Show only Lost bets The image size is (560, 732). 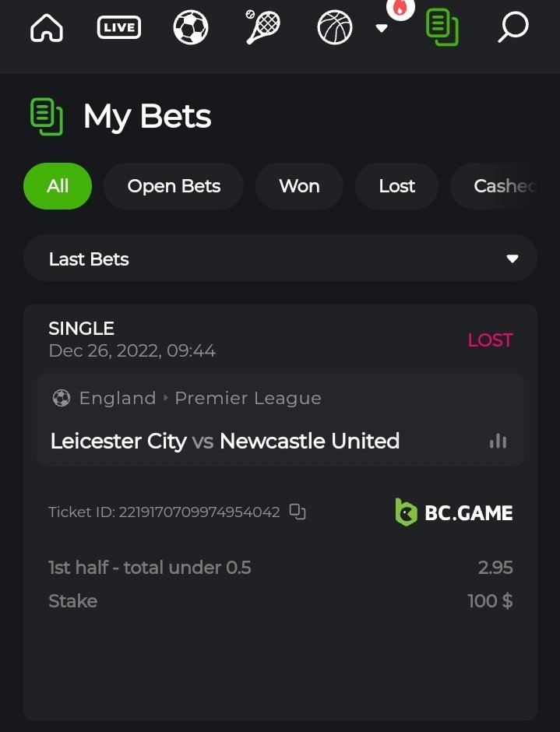[x=396, y=186]
